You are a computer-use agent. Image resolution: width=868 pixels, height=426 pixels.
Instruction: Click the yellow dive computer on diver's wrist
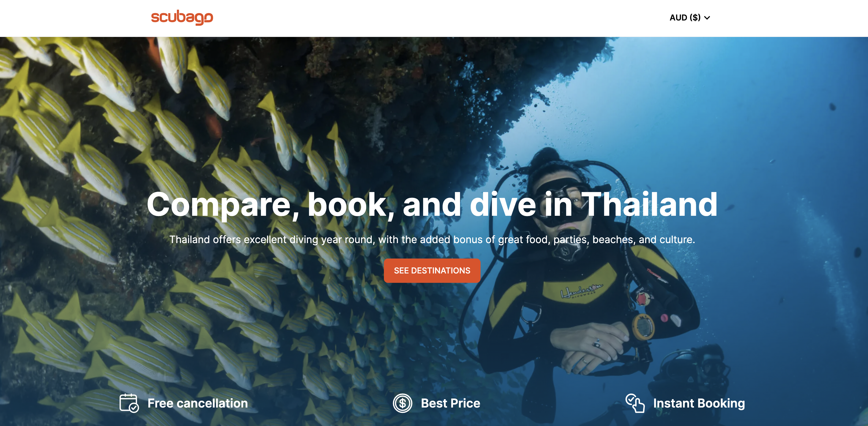tap(643, 326)
